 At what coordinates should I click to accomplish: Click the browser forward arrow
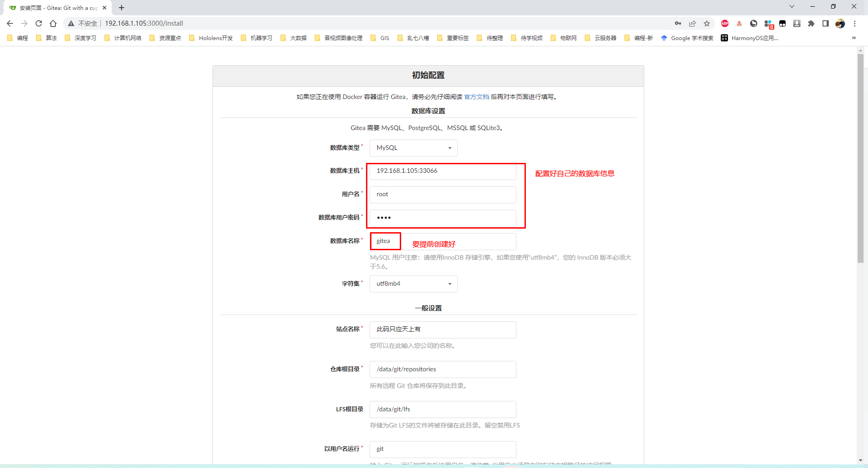[24, 23]
